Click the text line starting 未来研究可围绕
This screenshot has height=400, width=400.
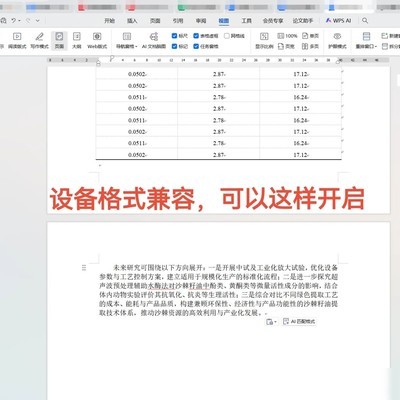(x=226, y=267)
